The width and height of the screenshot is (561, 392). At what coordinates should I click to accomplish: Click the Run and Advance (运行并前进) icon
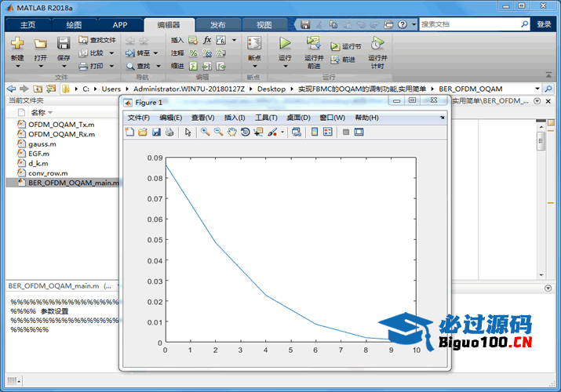pos(313,43)
